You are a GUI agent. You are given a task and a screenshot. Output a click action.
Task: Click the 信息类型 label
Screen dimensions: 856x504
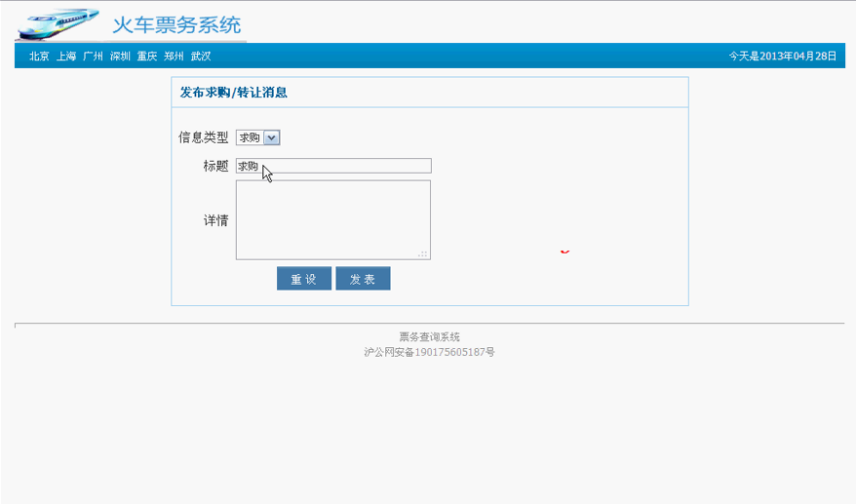tap(203, 137)
